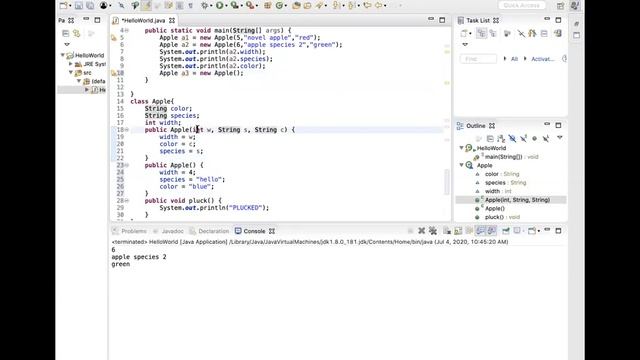Click the Coverage run icon
Image resolution: width=640 pixels, height=360 pixels.
coord(234,5)
